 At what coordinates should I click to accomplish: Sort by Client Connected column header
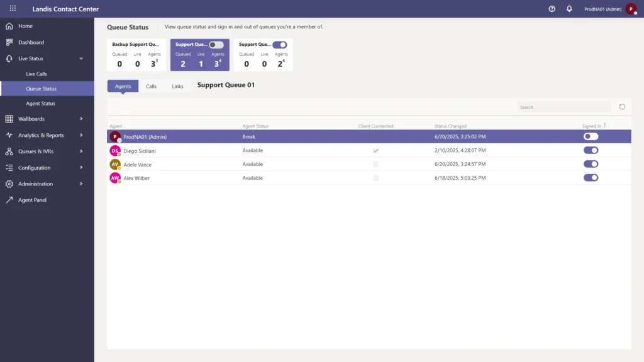375,126
